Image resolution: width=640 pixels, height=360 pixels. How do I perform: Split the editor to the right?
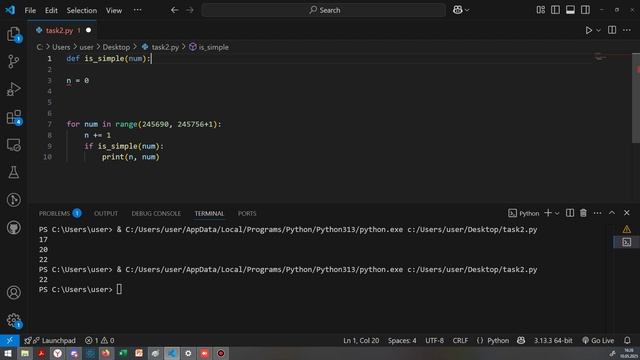pyautogui.click(x=612, y=30)
